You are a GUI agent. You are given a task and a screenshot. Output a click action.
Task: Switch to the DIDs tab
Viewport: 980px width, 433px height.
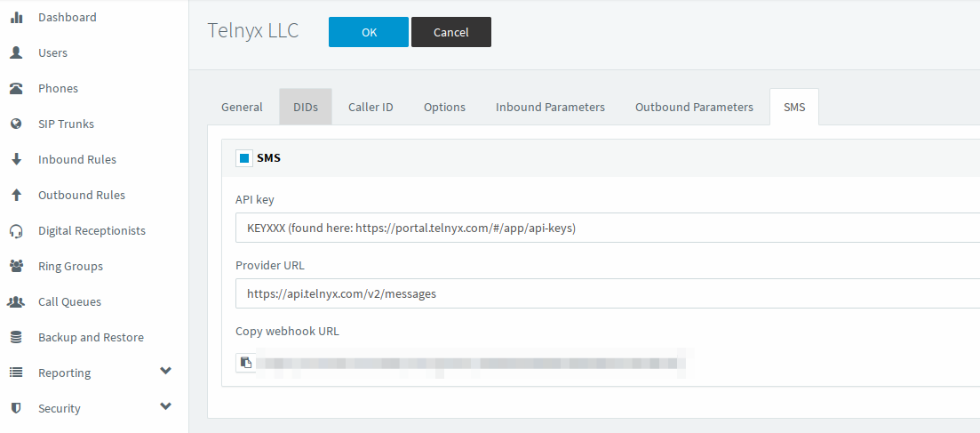306,107
